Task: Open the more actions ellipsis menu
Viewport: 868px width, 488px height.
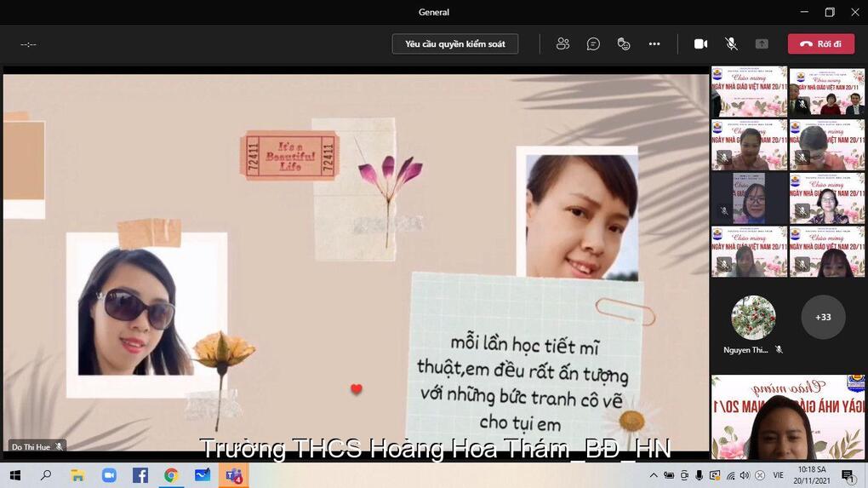Action: (654, 43)
